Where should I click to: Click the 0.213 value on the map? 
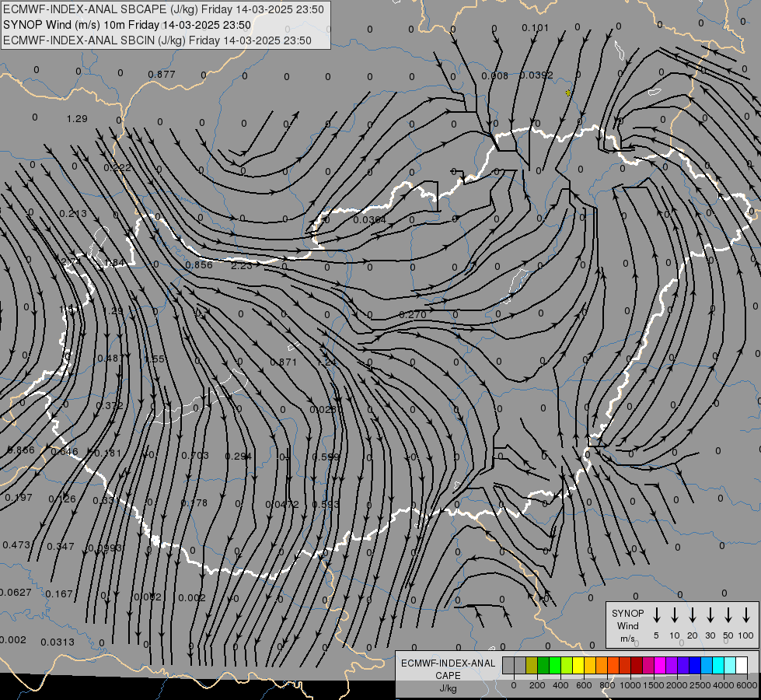click(73, 214)
